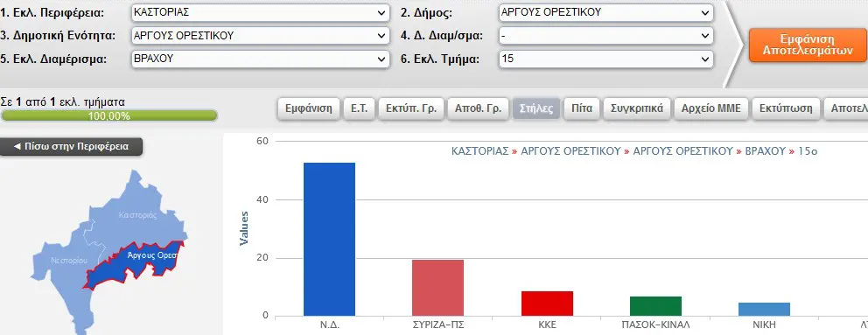Expand the Εκλ. Διαμέρισμα dropdown showing ΒΡΑΧΟΥ
The height and width of the screenshot is (335, 868).
(261, 59)
